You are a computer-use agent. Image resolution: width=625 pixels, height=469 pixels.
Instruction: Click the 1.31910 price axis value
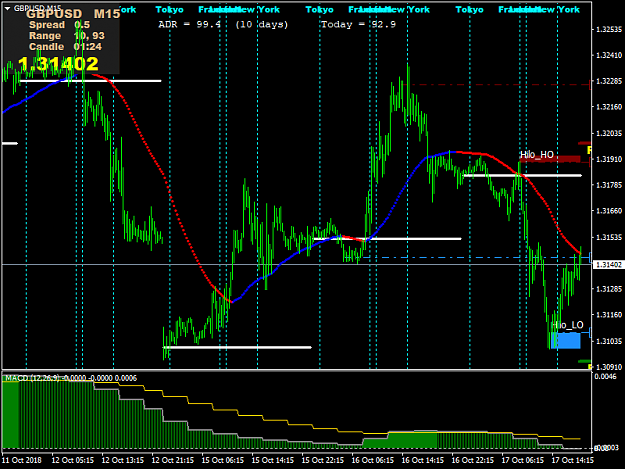coord(609,159)
